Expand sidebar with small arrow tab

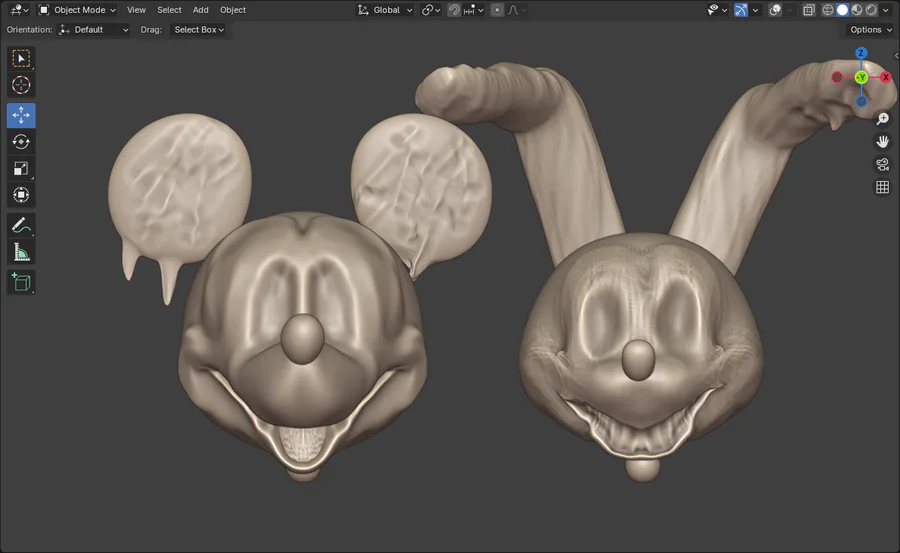coord(897,56)
